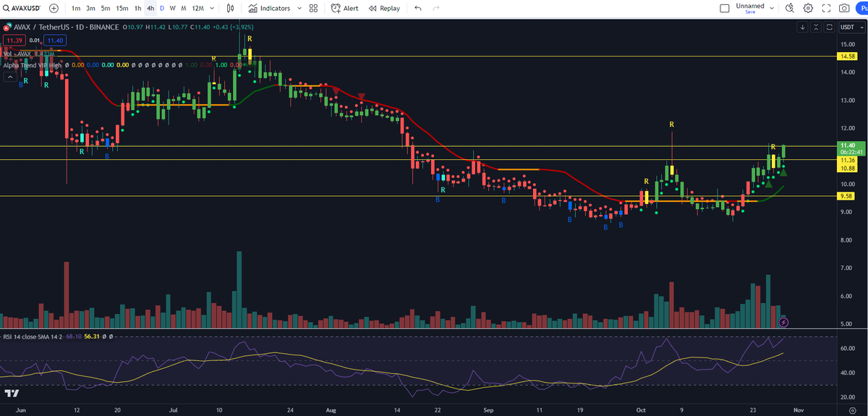Select the 5m timeframe
The width and height of the screenshot is (868, 416).
click(x=106, y=9)
